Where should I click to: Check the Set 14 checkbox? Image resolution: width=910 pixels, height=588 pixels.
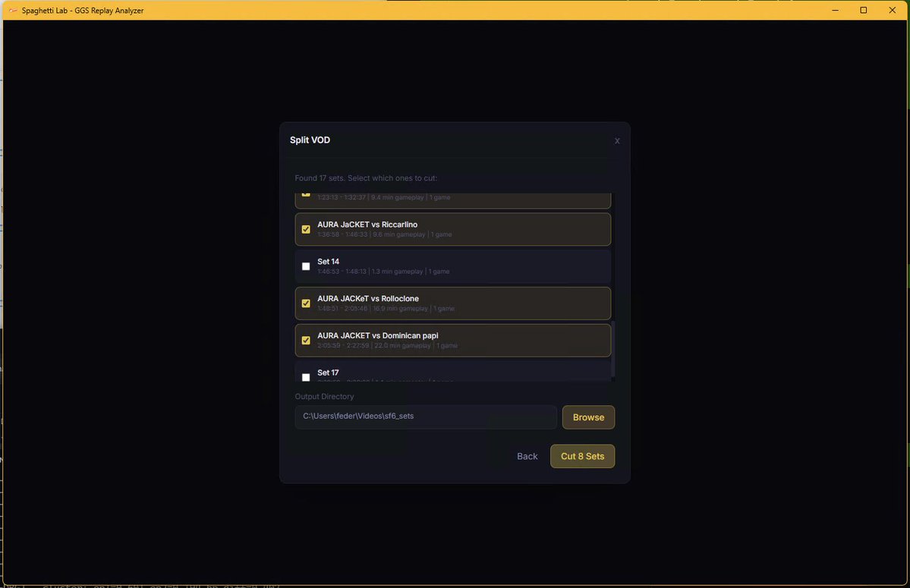(x=306, y=266)
